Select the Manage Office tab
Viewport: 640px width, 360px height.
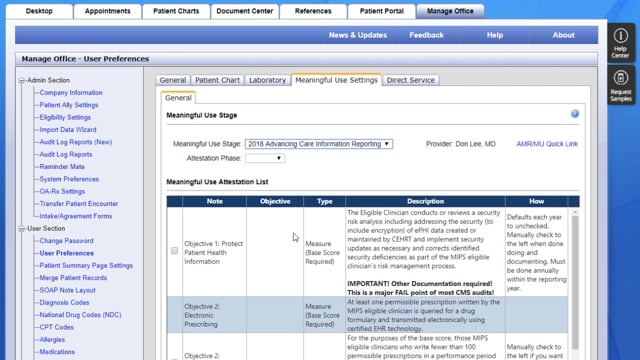[x=451, y=11]
